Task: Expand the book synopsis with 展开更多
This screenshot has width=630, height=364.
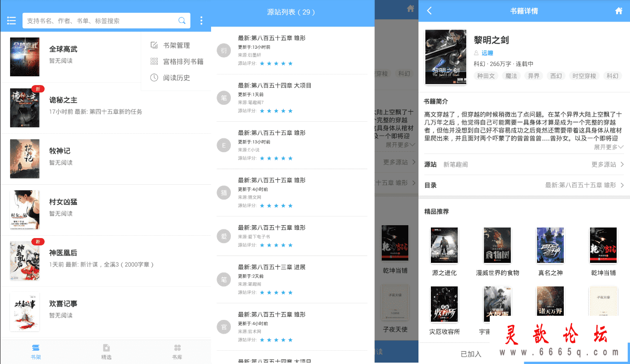Action: point(608,147)
